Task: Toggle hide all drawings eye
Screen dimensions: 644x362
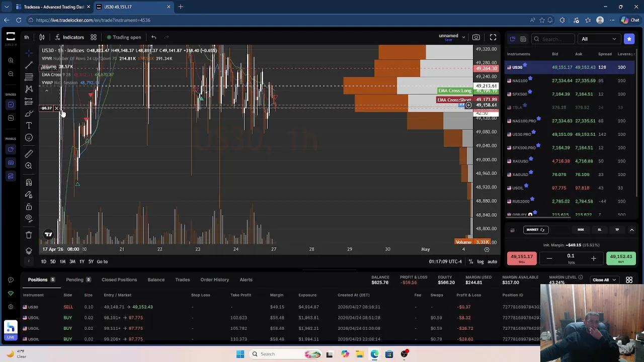Action: pos(29,219)
